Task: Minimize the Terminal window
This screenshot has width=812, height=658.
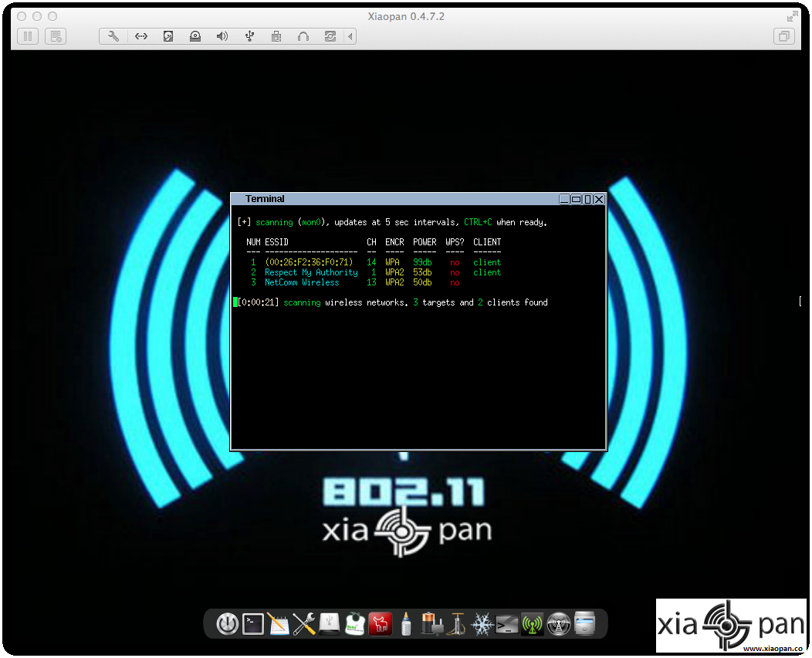Action: 564,199
